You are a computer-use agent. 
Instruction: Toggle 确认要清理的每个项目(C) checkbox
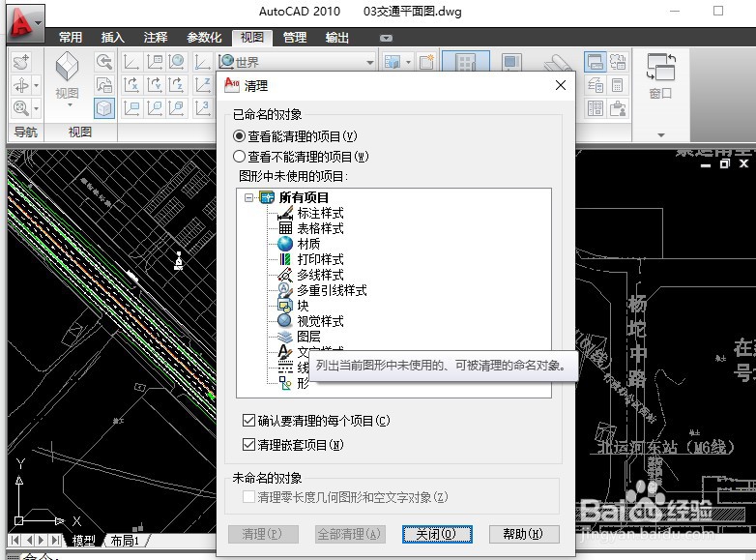[x=248, y=420]
